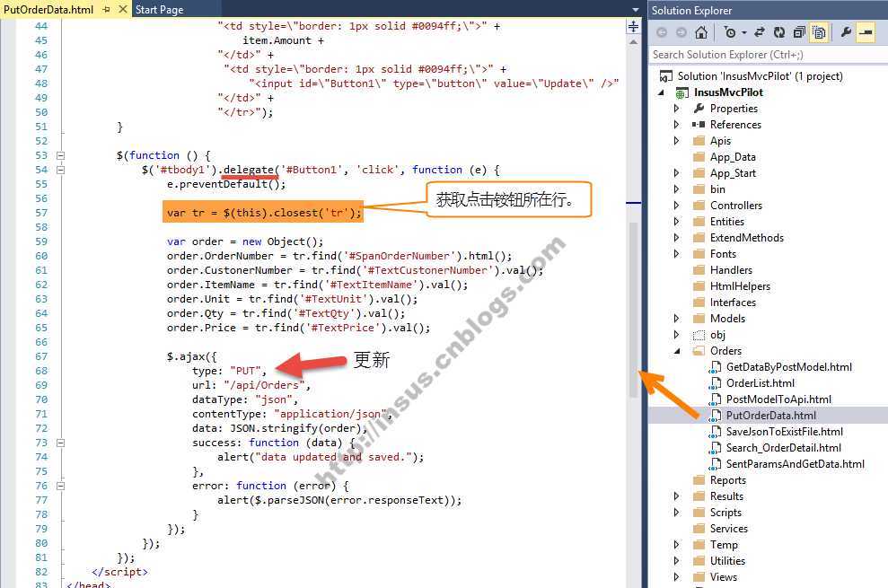This screenshot has height=588, width=888.
Task: Select the HtmlHelpers folder
Action: coord(740,286)
